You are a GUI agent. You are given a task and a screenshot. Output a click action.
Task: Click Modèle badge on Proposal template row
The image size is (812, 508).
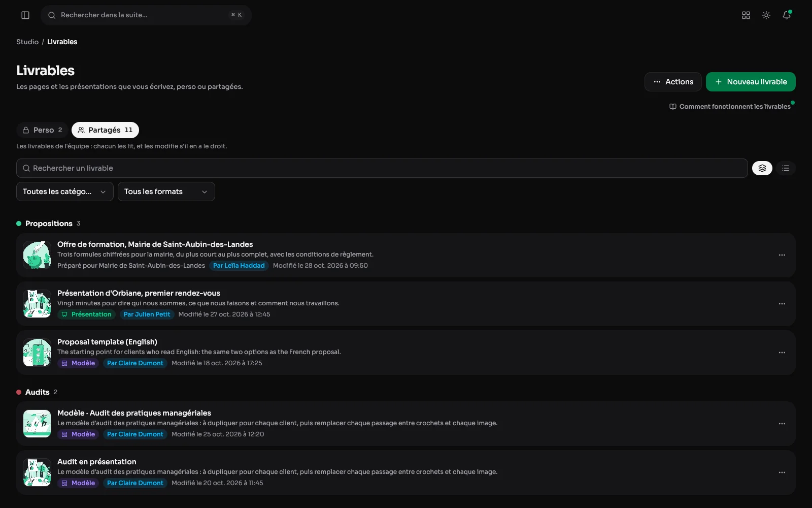pyautogui.click(x=78, y=363)
